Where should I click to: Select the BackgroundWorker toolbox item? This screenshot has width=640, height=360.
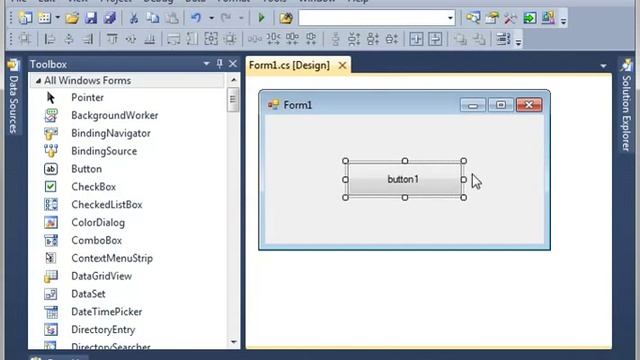click(114, 116)
